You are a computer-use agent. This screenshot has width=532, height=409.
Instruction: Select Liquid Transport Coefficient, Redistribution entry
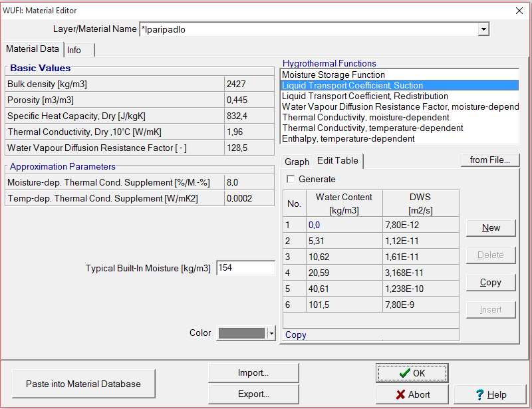[x=400, y=96]
